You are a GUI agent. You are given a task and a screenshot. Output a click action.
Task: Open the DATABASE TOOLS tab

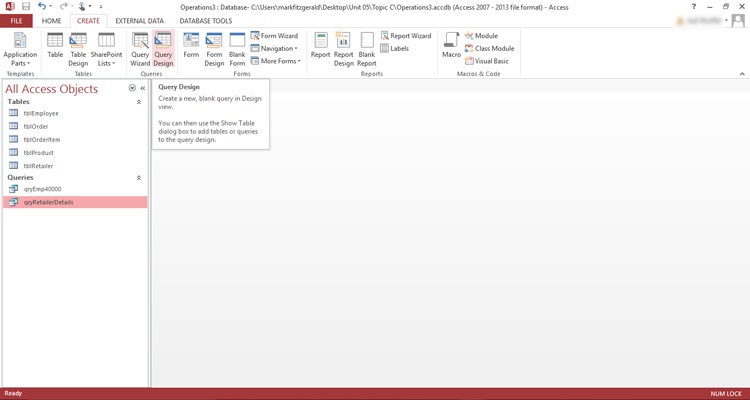pos(206,21)
